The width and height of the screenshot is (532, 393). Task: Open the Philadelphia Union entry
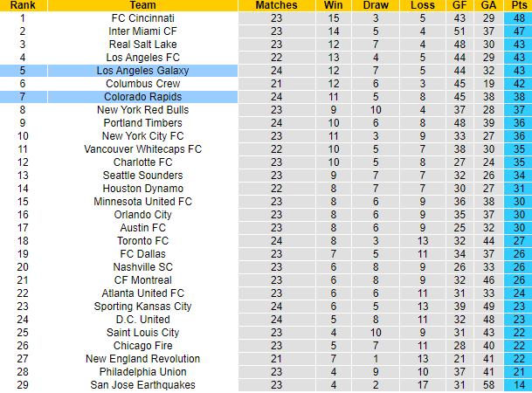142,371
